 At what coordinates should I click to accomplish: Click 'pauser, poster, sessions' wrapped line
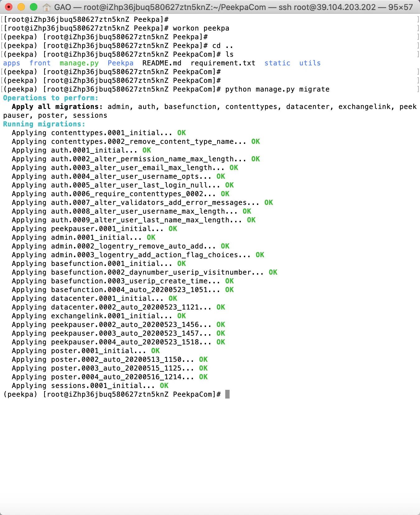55,116
